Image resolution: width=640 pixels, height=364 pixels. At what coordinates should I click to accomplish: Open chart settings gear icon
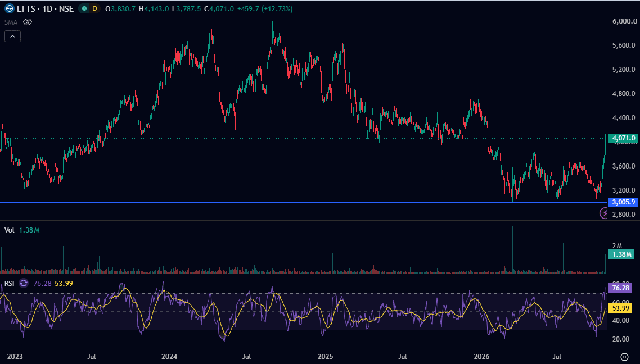pyautogui.click(x=624, y=357)
